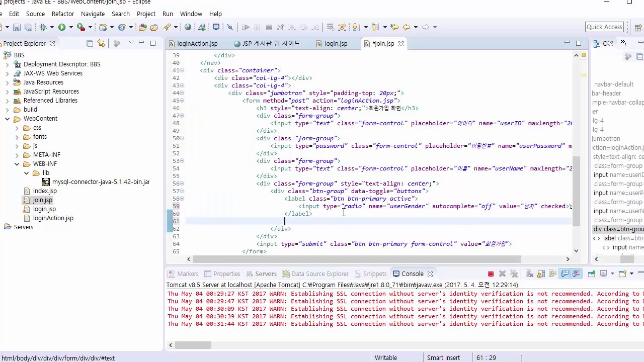
Task: Click Remove Launch icon in Console
Action: point(502,274)
